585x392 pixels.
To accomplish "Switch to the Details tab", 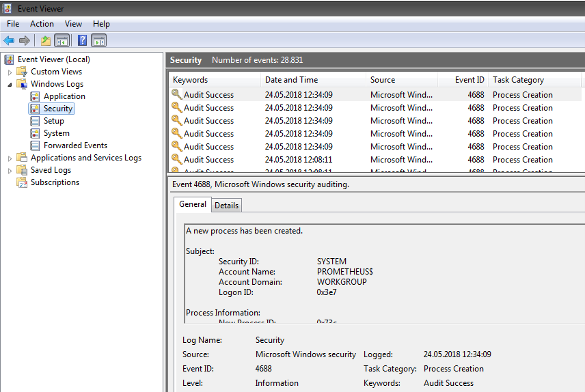I will (x=226, y=205).
